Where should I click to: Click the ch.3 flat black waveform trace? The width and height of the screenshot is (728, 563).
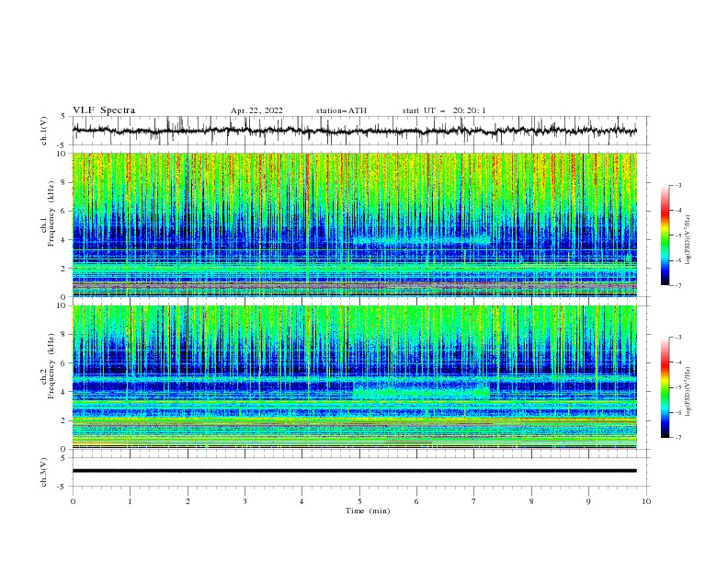[354, 471]
